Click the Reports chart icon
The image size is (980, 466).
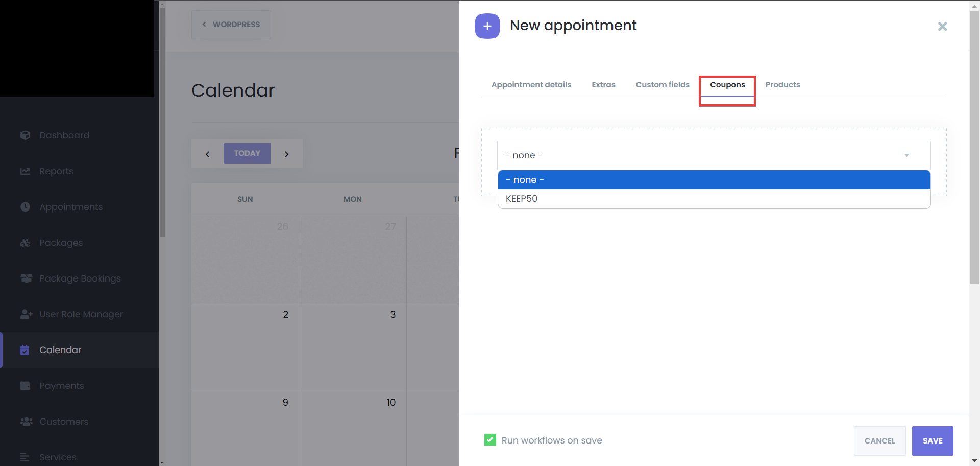coord(25,171)
